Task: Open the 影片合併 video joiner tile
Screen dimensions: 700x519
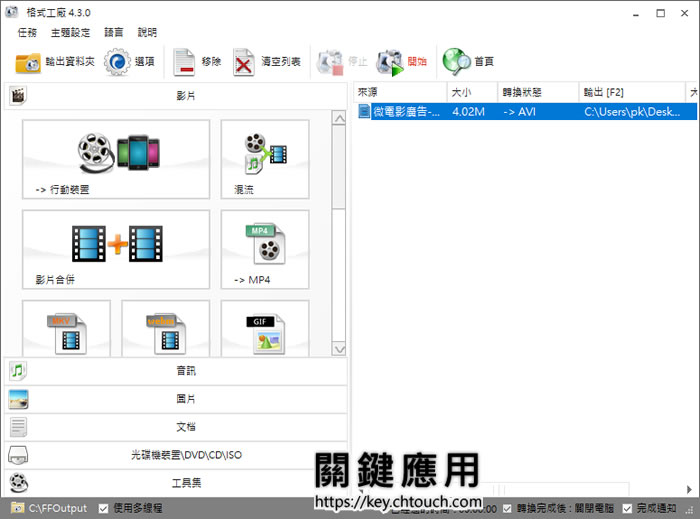Action: (x=116, y=249)
